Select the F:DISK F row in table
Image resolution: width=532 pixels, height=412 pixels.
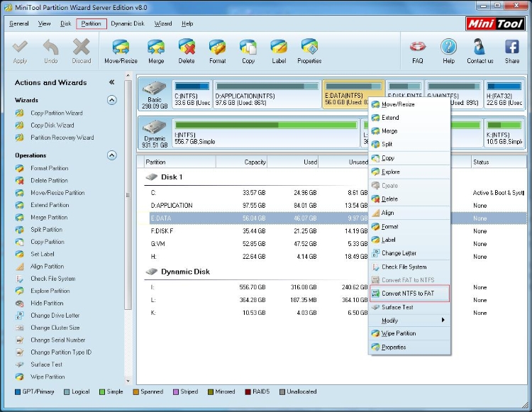tap(338, 231)
